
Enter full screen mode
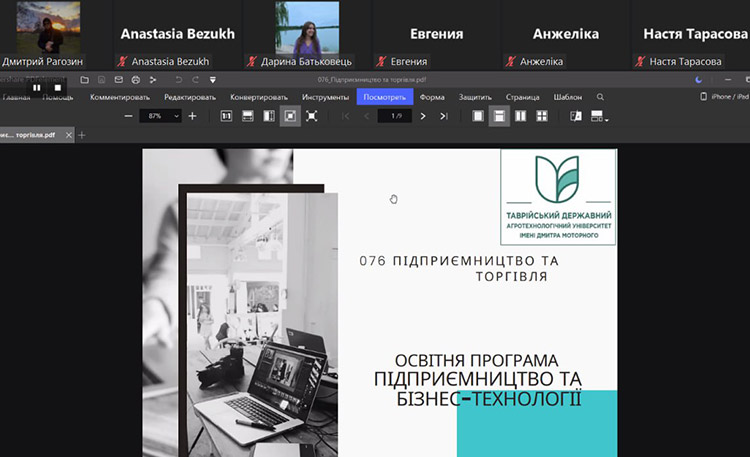click(x=311, y=116)
